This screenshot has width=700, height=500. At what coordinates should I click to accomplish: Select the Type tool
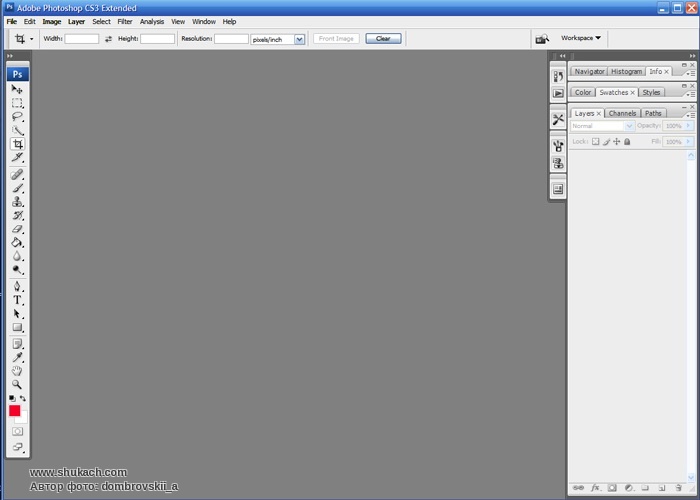pyautogui.click(x=17, y=300)
